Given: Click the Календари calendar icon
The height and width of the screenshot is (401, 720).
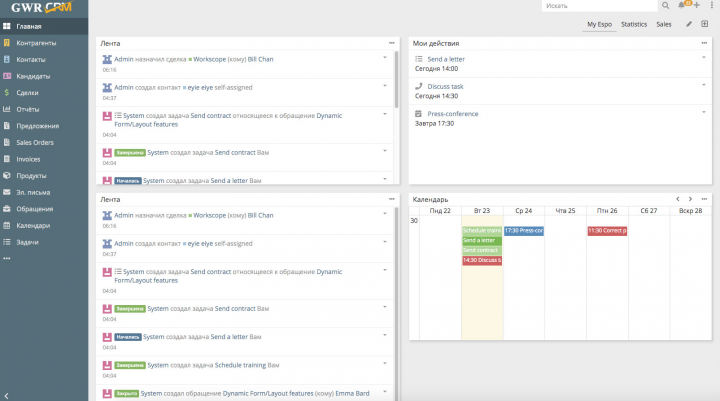Looking at the screenshot, I should click(x=6, y=225).
